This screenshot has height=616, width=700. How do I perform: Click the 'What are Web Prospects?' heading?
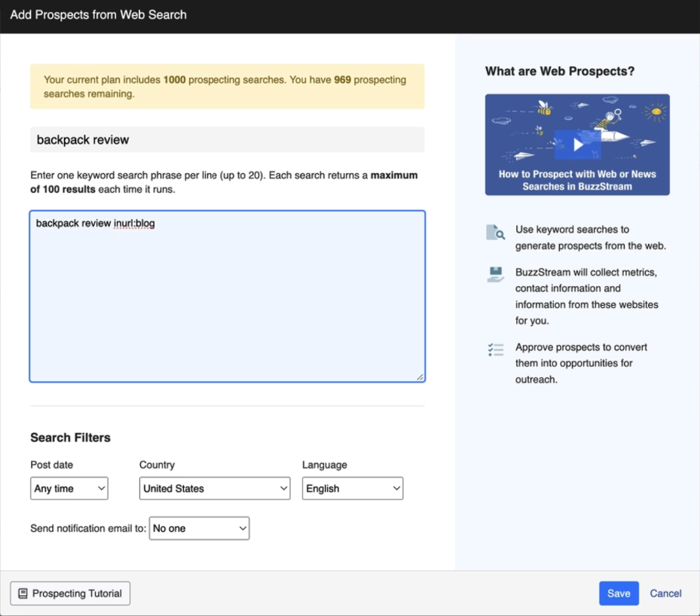pyautogui.click(x=560, y=72)
